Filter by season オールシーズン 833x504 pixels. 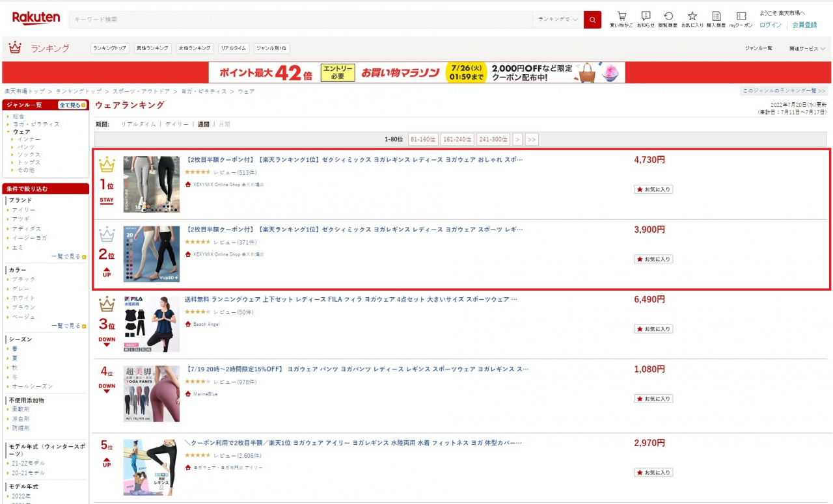pyautogui.click(x=33, y=386)
